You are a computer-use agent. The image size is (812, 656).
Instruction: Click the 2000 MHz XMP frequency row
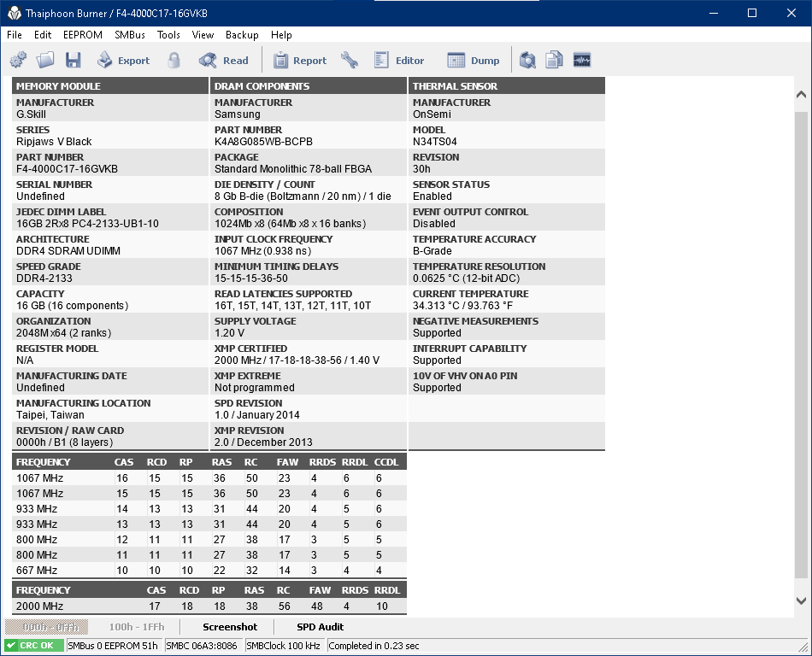209,606
